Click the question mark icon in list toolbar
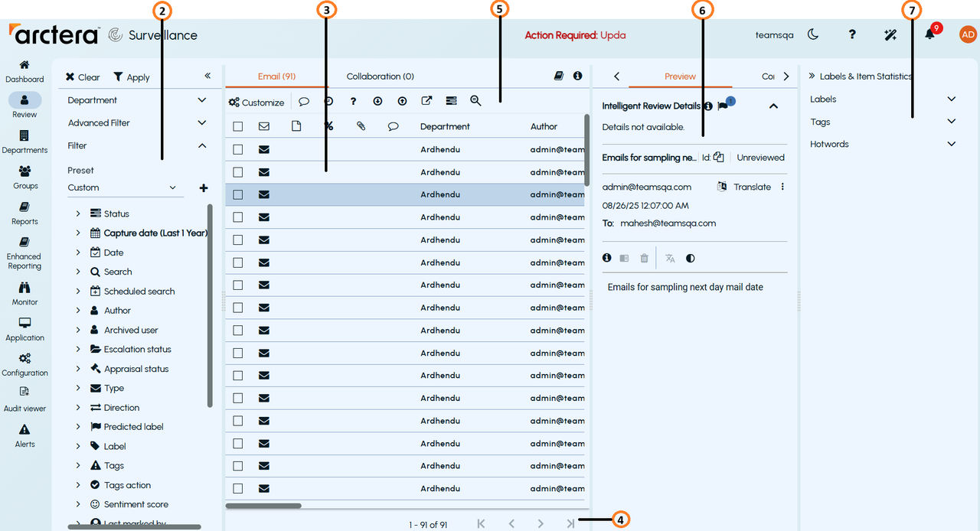980x531 pixels. point(353,102)
